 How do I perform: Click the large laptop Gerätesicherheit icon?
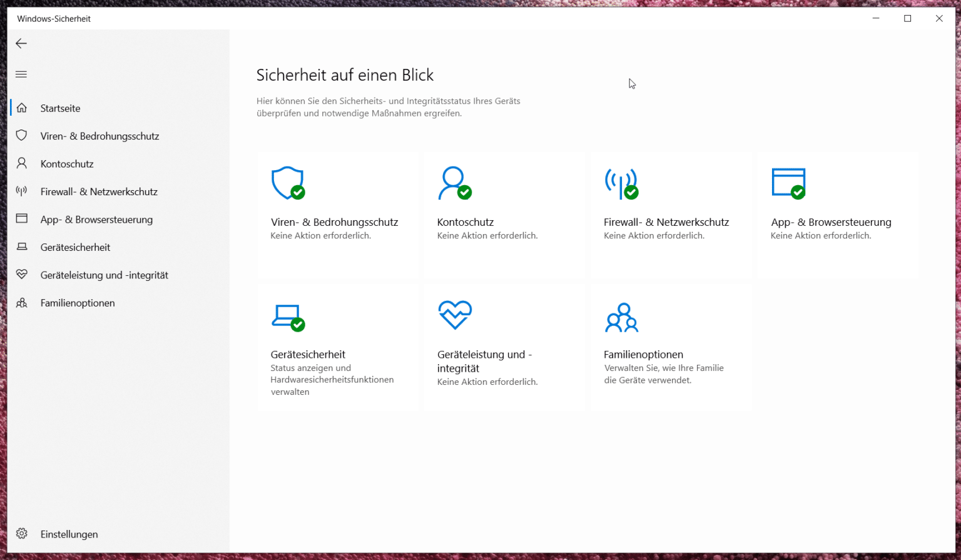click(288, 317)
